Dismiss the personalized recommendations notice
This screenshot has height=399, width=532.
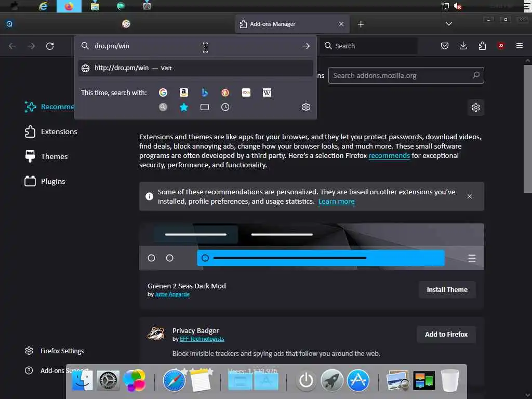[x=470, y=196]
